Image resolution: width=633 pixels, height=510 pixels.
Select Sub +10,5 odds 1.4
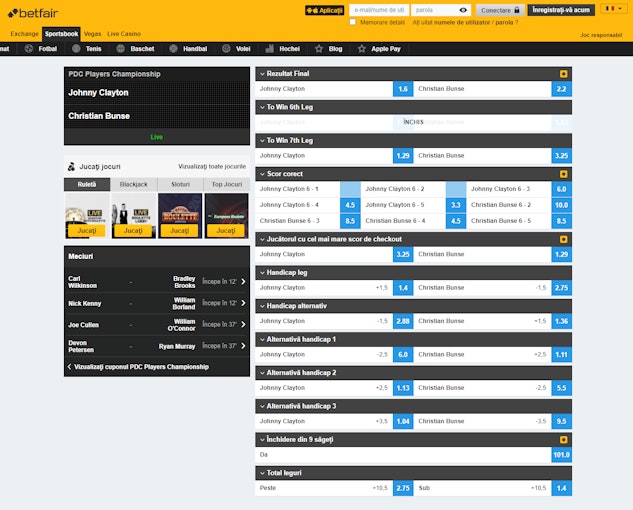pyautogui.click(x=562, y=488)
